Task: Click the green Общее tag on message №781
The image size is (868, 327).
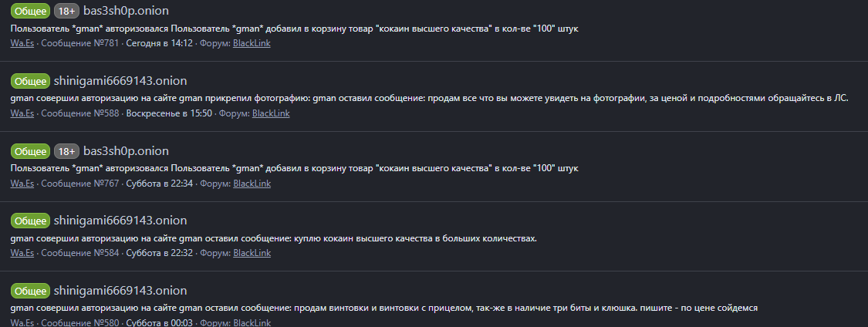Action: 31,11
